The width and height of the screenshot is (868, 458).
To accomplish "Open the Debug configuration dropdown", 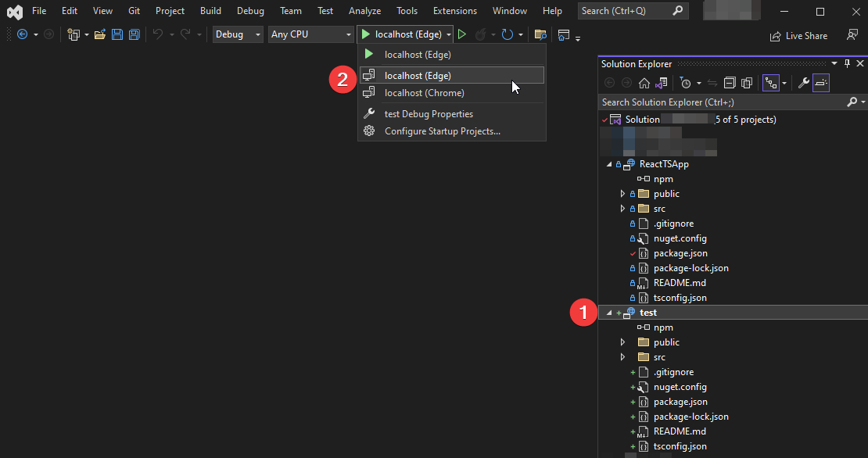I will tap(238, 34).
